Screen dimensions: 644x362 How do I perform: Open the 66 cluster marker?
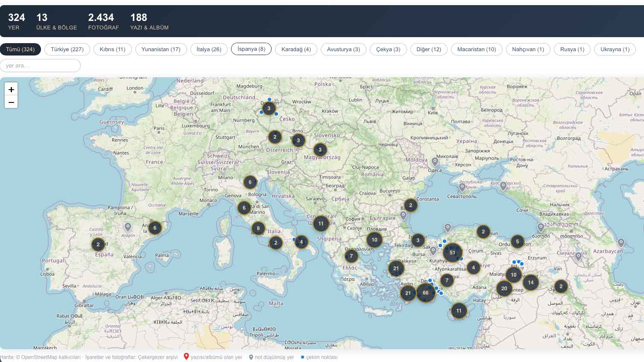click(425, 293)
